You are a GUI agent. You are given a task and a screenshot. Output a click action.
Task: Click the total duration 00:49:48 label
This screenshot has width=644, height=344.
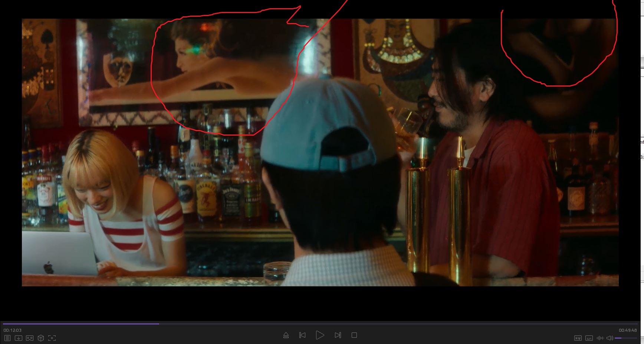coord(627,330)
